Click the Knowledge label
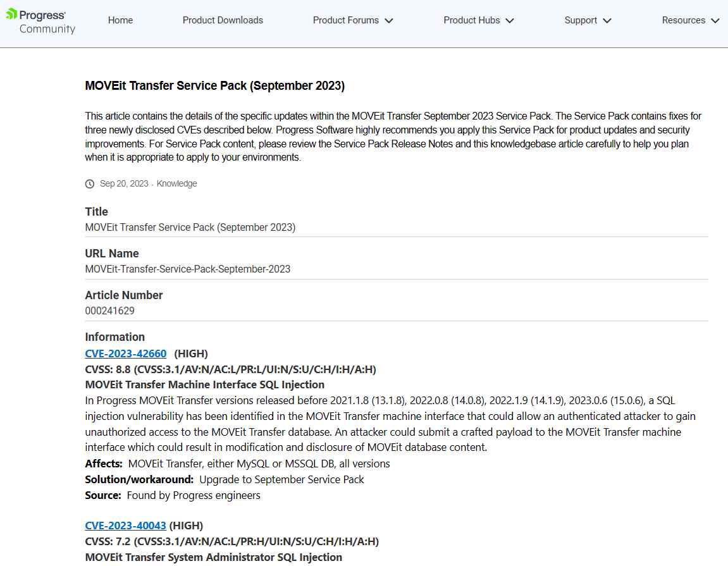The image size is (728, 566). pyautogui.click(x=176, y=184)
